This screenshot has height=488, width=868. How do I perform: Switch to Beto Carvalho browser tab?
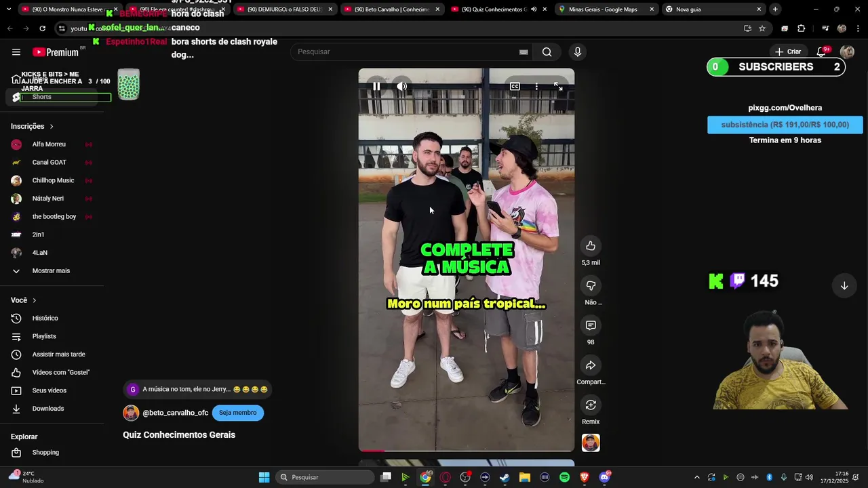coord(392,9)
